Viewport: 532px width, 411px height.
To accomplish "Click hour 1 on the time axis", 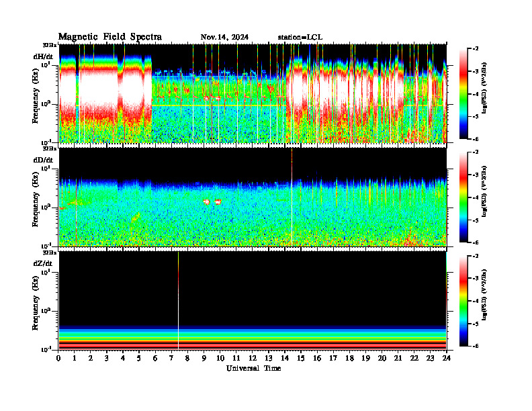I will coord(75,358).
